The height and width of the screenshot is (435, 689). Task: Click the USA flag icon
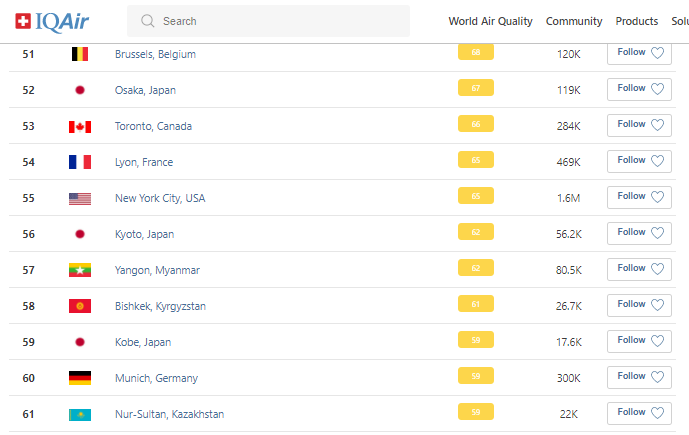tap(80, 198)
